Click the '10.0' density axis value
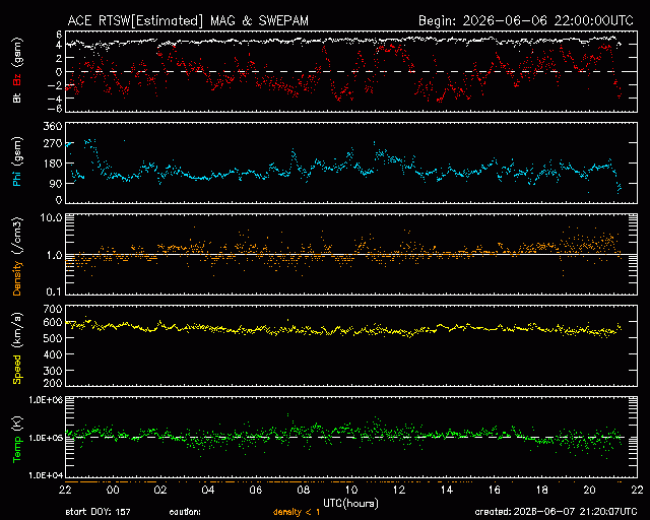This screenshot has height=520, width=650. (51, 218)
